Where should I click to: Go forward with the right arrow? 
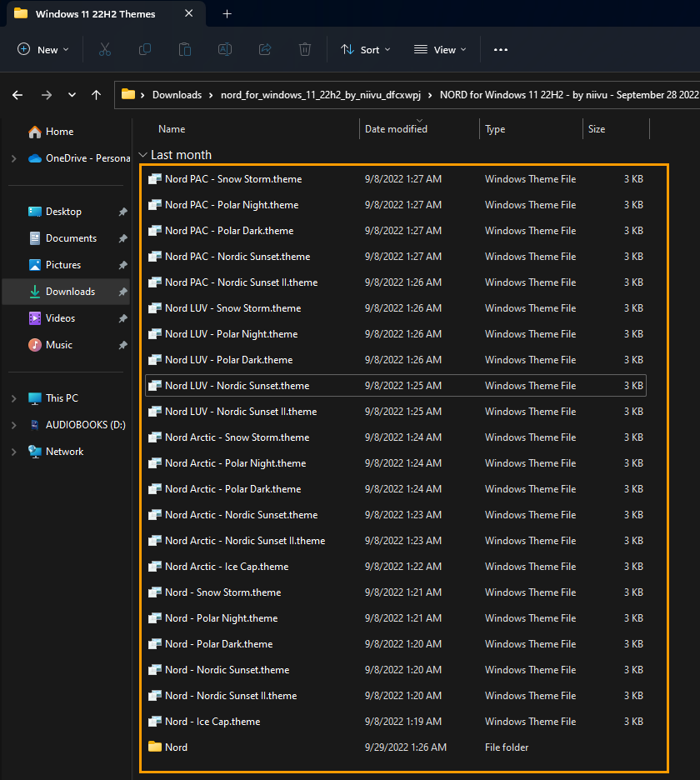[x=47, y=95]
